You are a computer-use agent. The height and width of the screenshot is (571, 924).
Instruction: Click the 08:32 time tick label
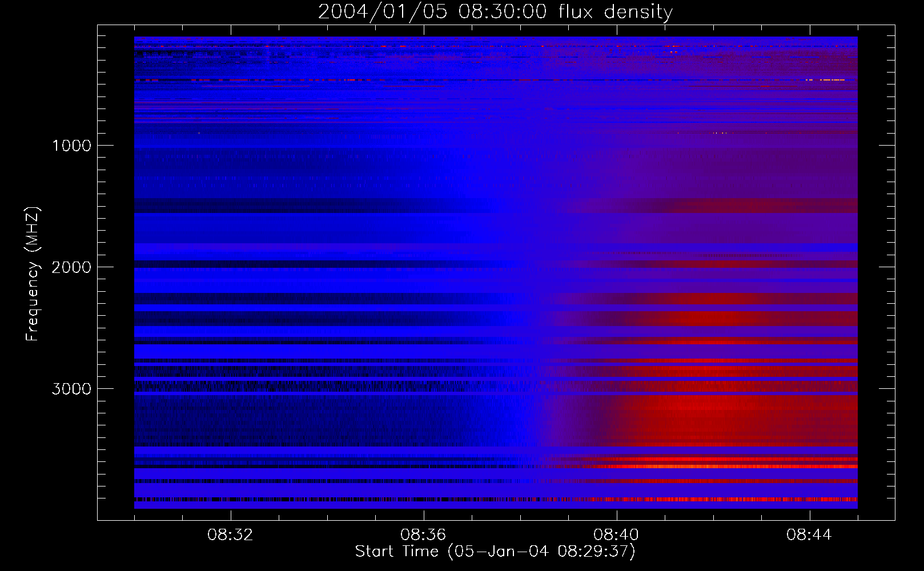(x=230, y=535)
